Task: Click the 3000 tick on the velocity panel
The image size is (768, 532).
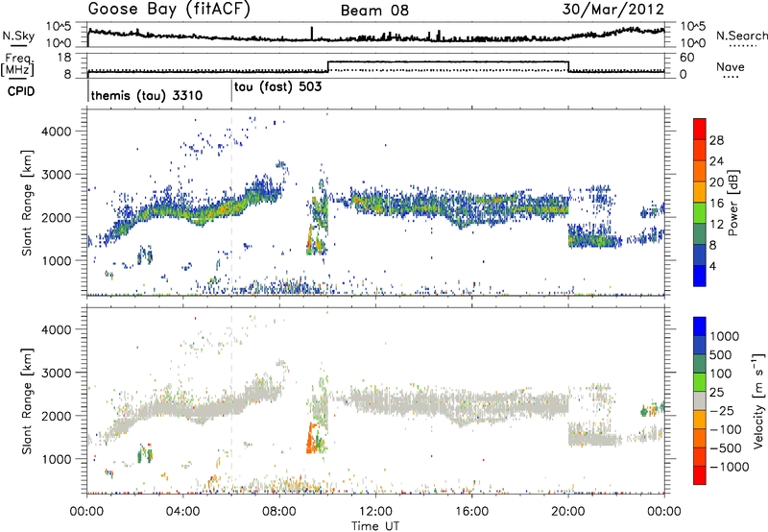Action: point(56,373)
